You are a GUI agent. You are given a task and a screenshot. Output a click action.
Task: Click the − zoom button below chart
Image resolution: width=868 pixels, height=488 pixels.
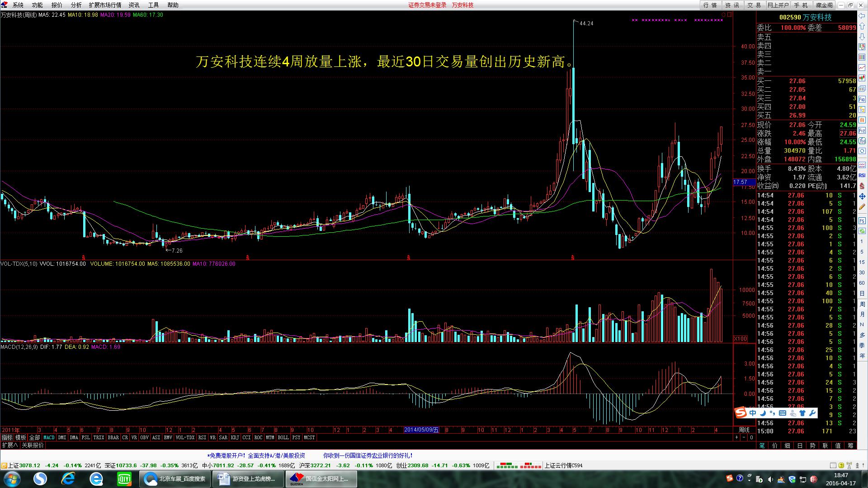coord(744,437)
